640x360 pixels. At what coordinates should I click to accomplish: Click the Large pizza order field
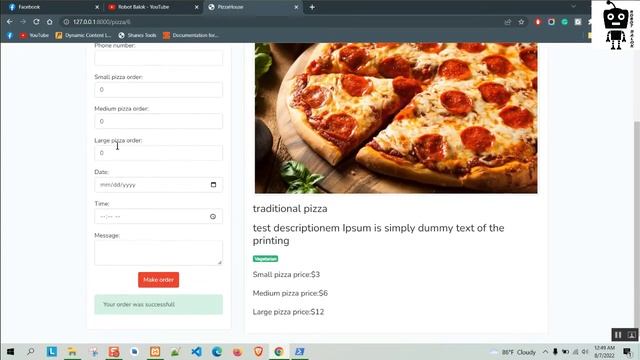coord(158,153)
